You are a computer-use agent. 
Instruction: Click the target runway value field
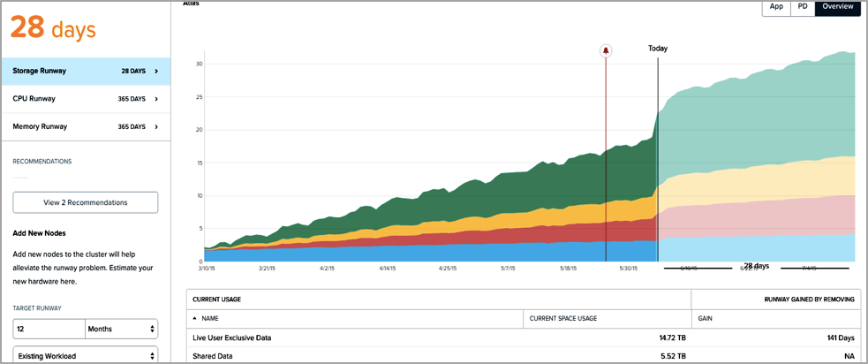pos(49,329)
